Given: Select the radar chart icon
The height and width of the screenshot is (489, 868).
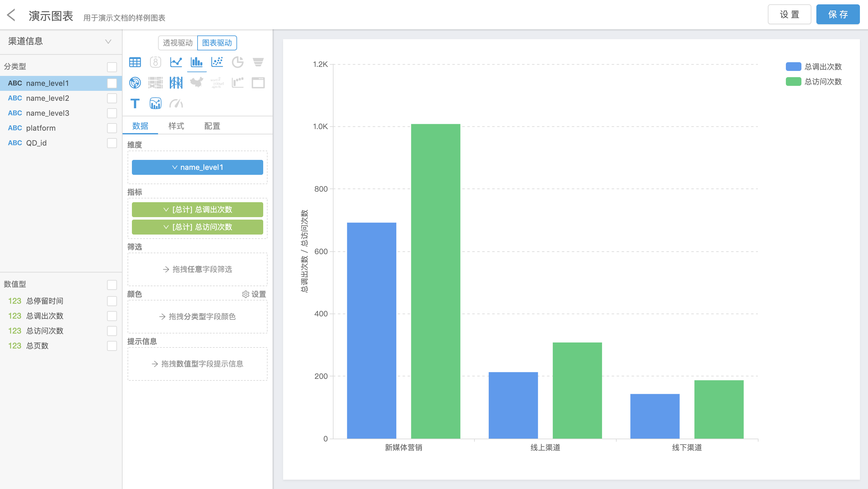Looking at the screenshot, I should [135, 82].
